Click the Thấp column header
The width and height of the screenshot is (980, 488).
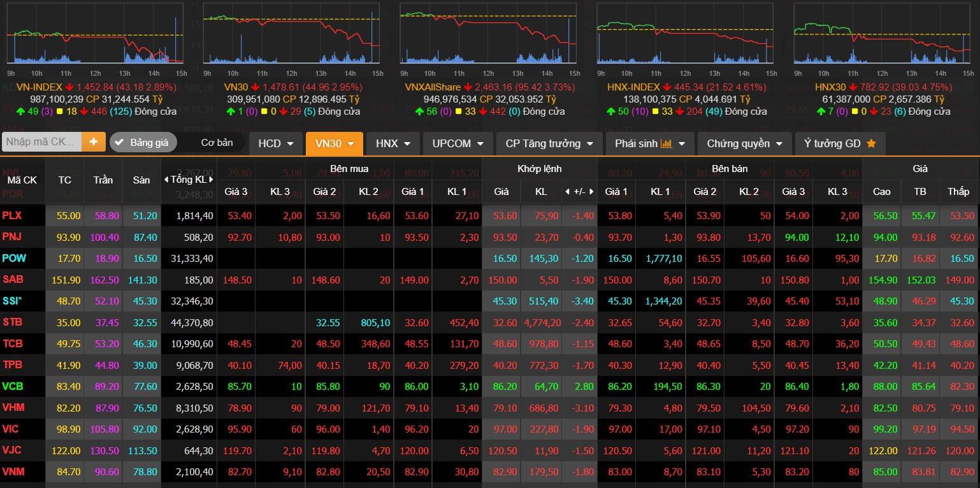click(958, 191)
